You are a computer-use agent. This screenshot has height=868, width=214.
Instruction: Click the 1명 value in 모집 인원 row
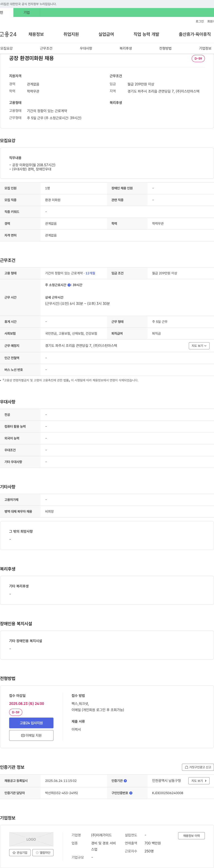[x=47, y=188]
